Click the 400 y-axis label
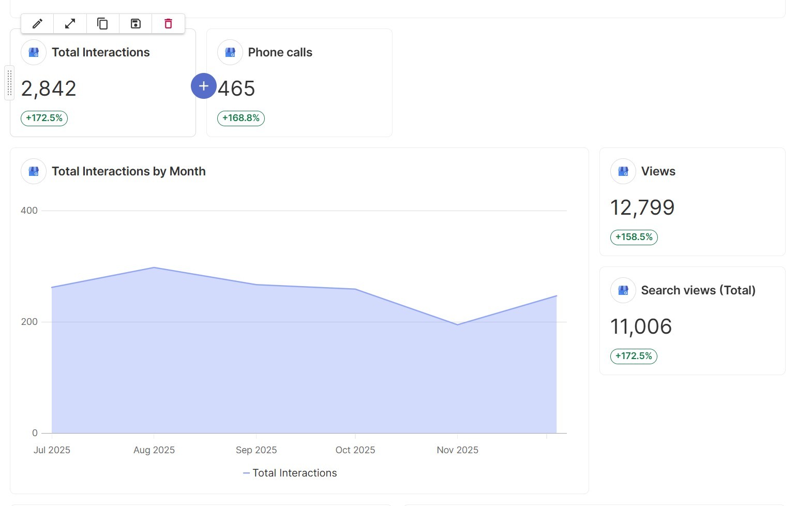Screen dimensions: 812x506 coord(29,211)
